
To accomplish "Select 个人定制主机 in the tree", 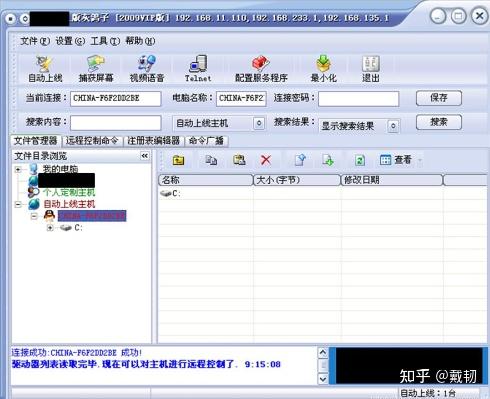I will [x=69, y=192].
